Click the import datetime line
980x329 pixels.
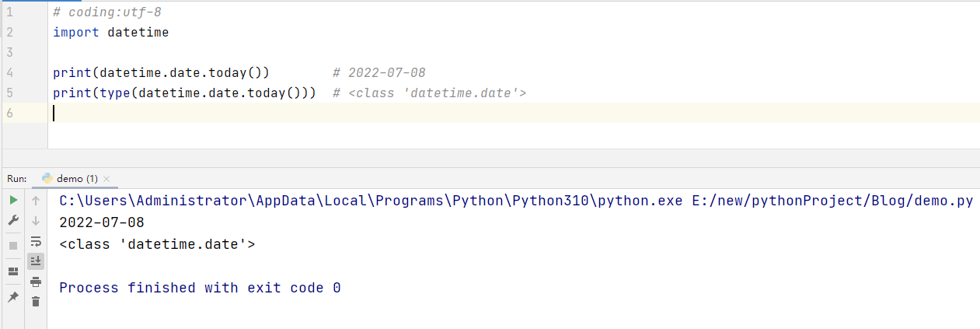(110, 33)
